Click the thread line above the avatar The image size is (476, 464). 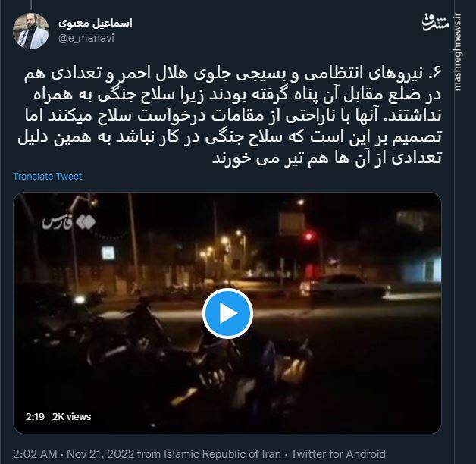tap(31, 5)
